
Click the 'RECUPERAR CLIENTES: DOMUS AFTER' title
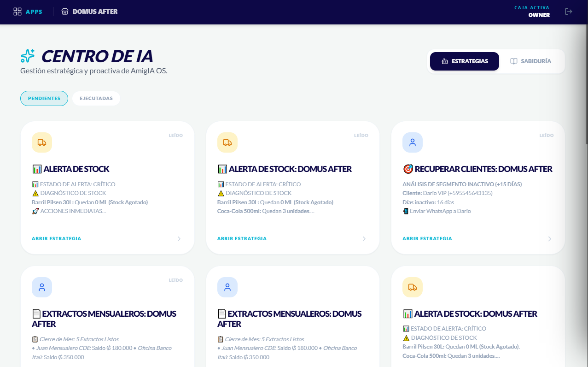(477, 169)
